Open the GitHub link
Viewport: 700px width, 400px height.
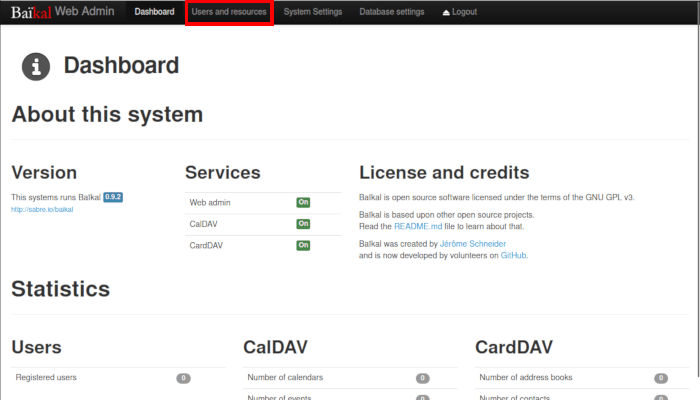tap(513, 255)
